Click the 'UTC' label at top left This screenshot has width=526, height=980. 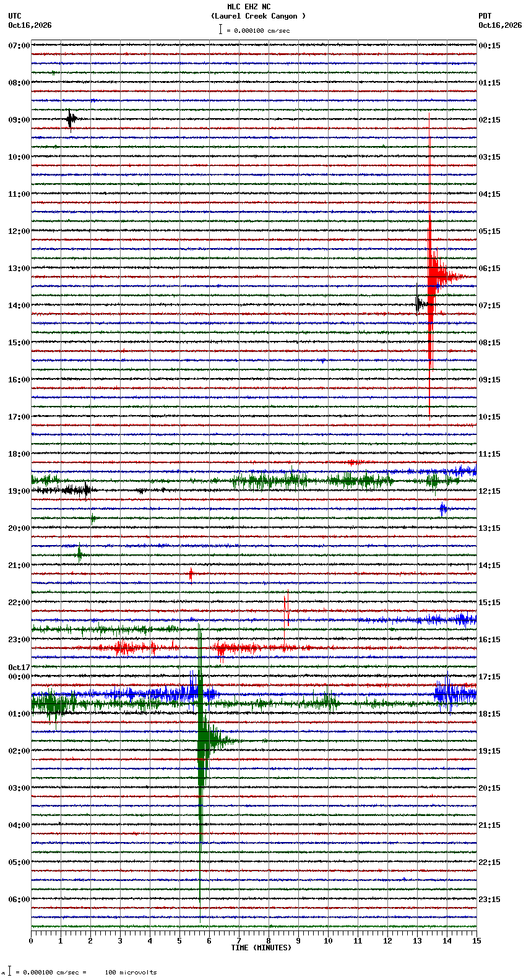pyautogui.click(x=15, y=16)
